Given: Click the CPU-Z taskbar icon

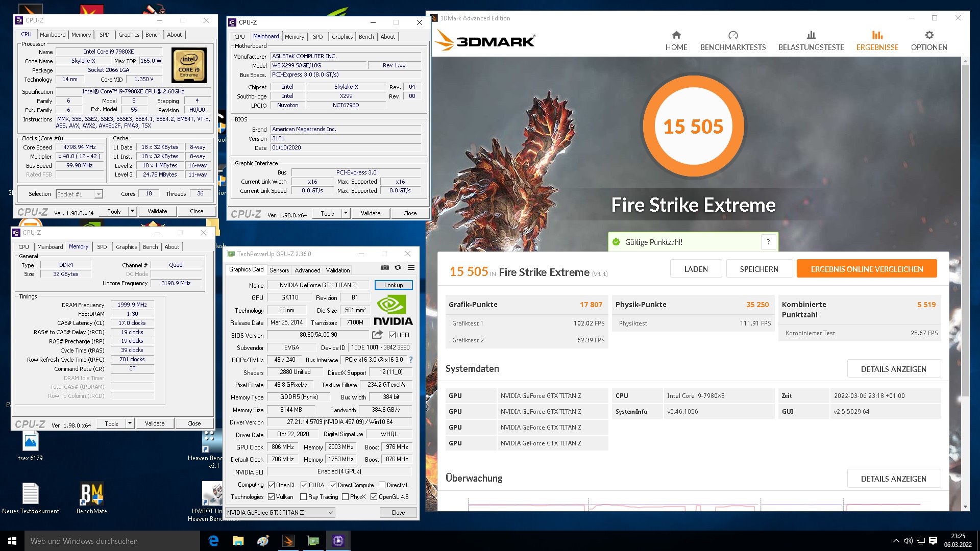Looking at the screenshot, I should [338, 541].
